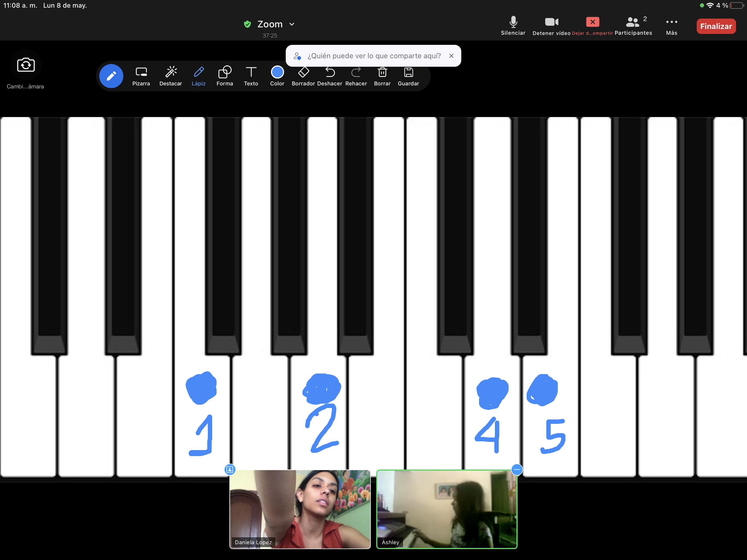Open the Más options menu
Viewport: 747px width, 560px height.
[671, 26]
